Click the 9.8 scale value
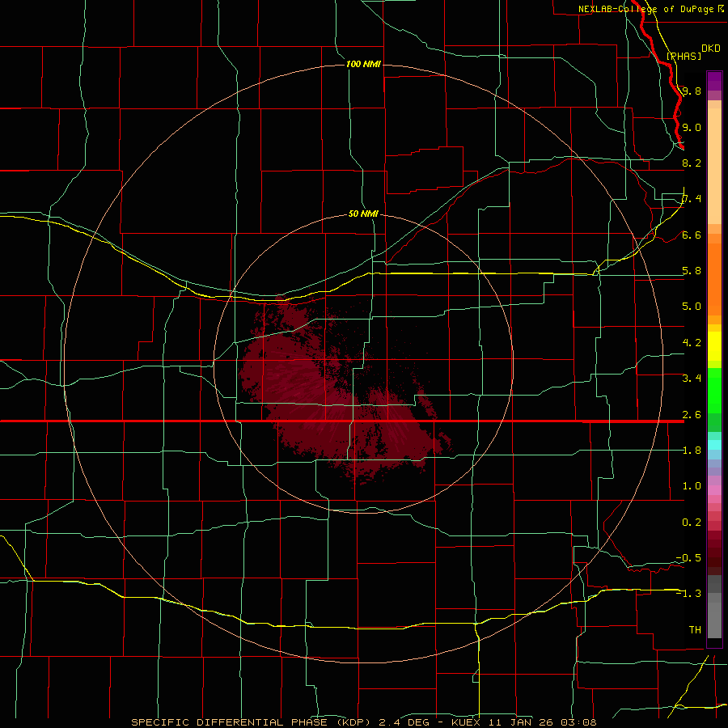 pos(692,91)
